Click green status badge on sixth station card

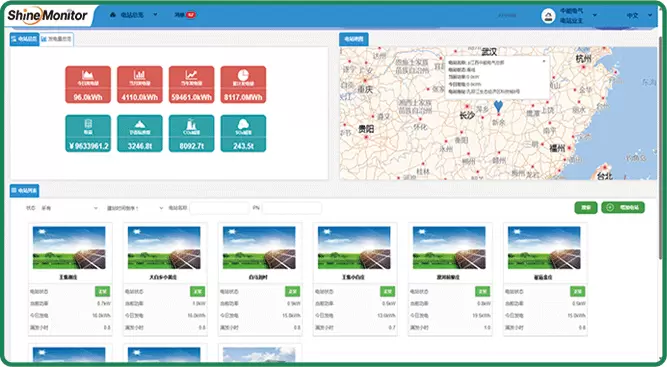pyautogui.click(x=578, y=291)
